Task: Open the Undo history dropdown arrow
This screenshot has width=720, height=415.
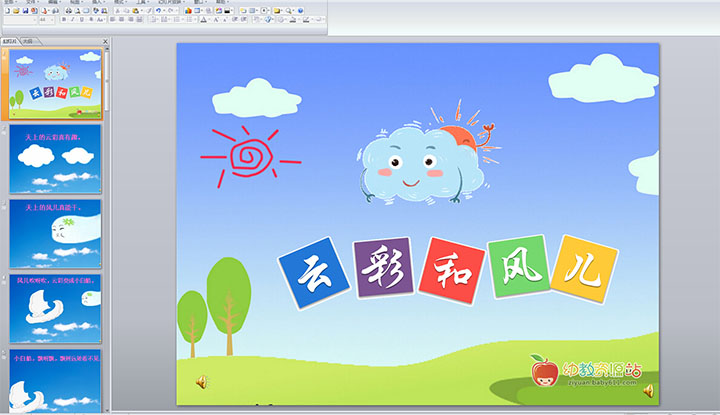Action: (x=164, y=11)
